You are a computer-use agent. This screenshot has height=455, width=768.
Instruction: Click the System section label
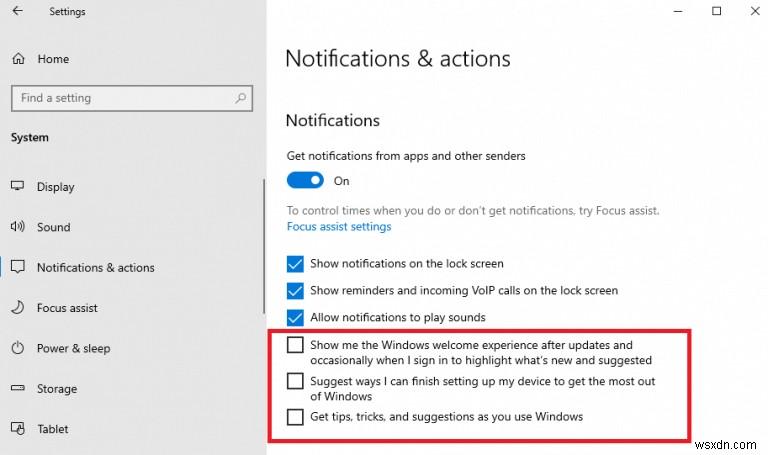[x=30, y=138]
